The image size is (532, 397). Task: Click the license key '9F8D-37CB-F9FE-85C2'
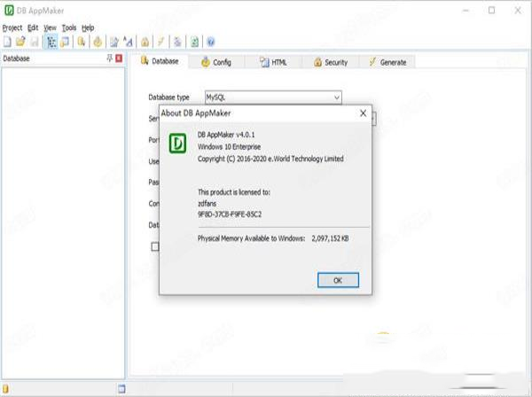(x=230, y=214)
